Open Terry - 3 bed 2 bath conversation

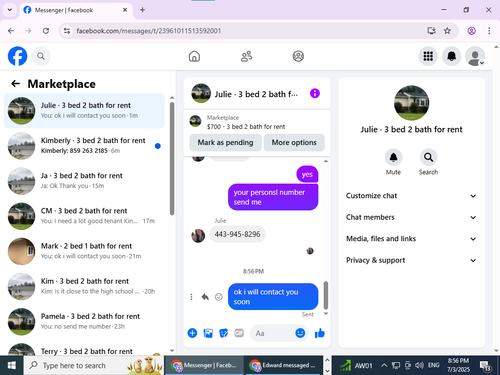point(84,348)
